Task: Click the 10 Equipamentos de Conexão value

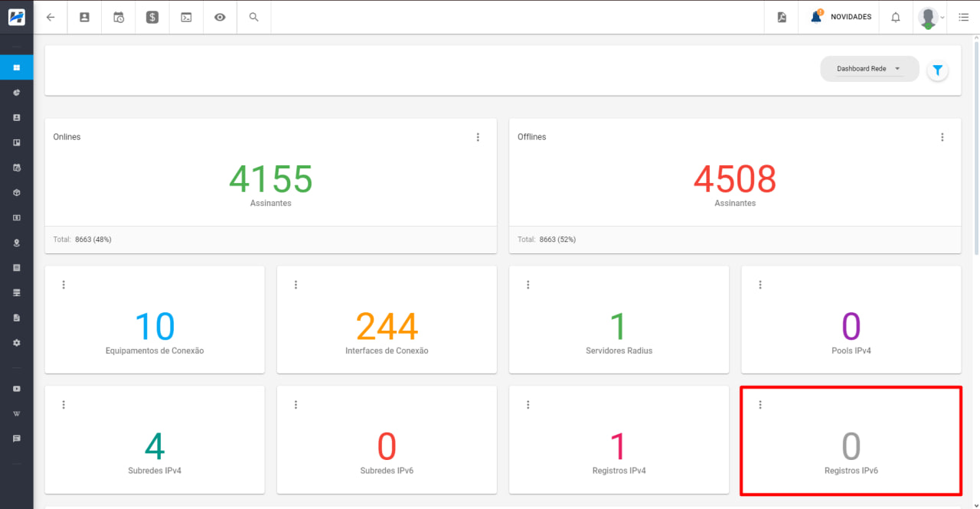Action: (155, 327)
